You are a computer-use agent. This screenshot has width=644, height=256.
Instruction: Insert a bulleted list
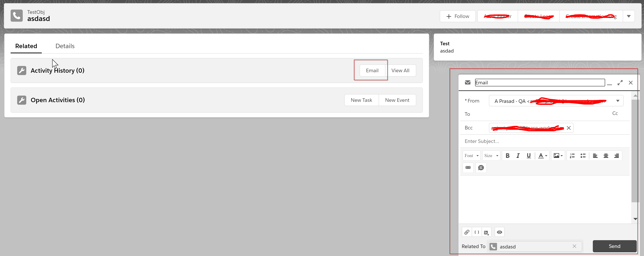[x=583, y=156]
